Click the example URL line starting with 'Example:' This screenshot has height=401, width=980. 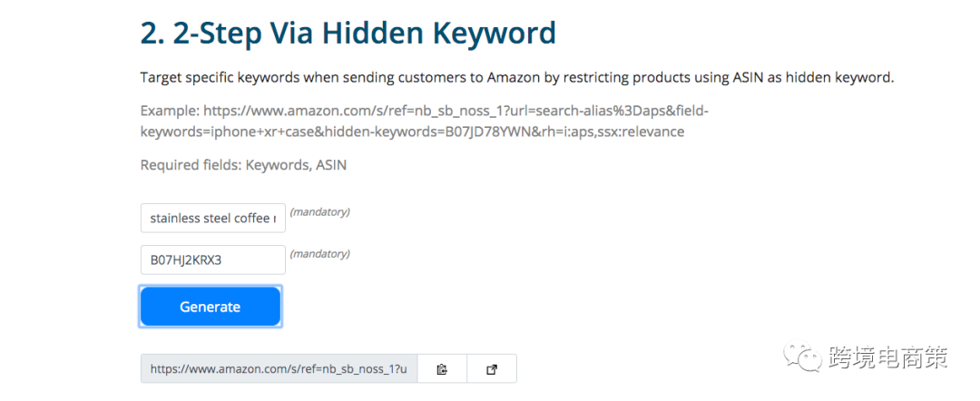click(x=424, y=111)
